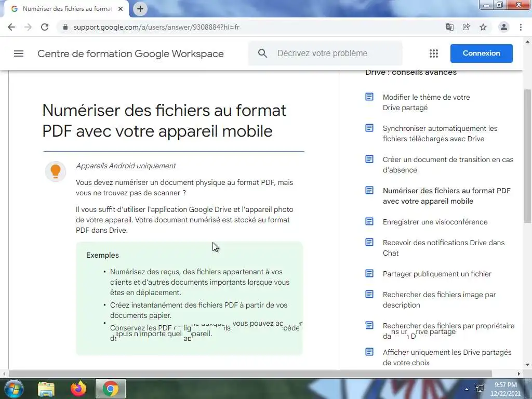Image resolution: width=532 pixels, height=399 pixels.
Task: Click the browser forward arrow
Action: [x=28, y=27]
